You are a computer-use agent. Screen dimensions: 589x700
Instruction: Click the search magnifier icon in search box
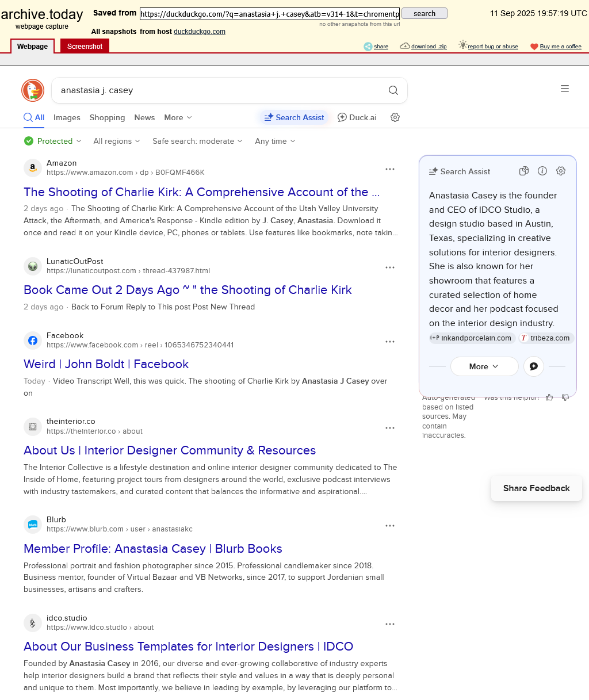tap(393, 90)
